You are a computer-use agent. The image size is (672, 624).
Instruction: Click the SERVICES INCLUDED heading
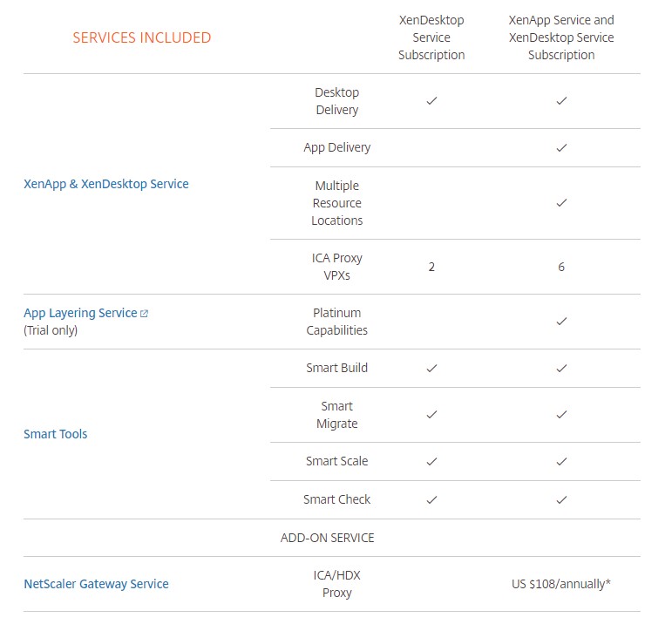click(x=141, y=37)
